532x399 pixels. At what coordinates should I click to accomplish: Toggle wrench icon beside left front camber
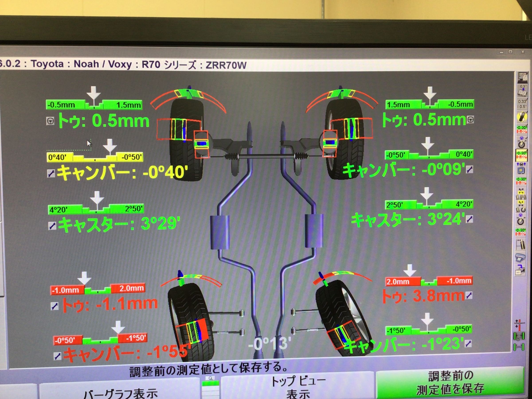coord(51,173)
